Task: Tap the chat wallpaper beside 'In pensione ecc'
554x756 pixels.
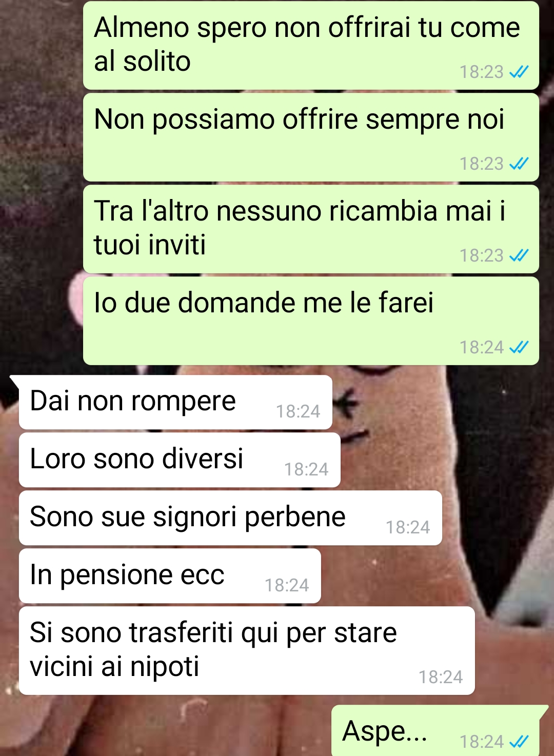Action: [x=436, y=576]
